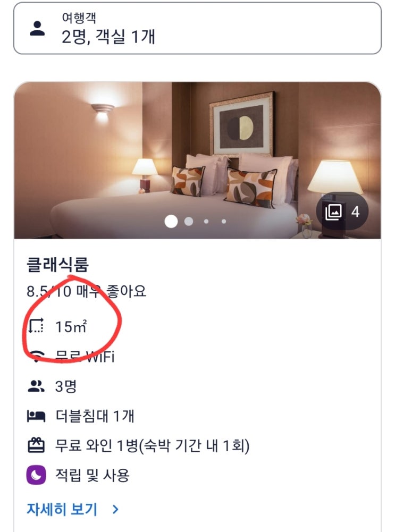The image size is (395, 532).
Task: Click the 클래식룸 room title
Action: pyautogui.click(x=58, y=264)
